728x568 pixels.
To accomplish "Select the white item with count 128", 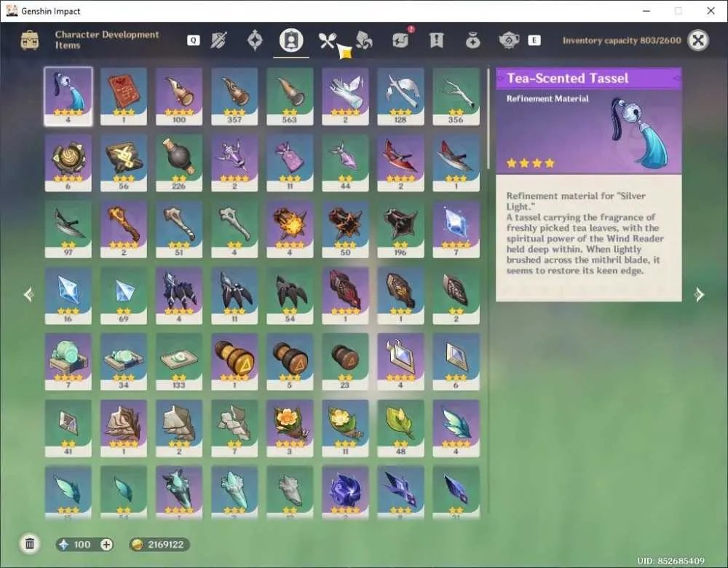I will (x=400, y=97).
